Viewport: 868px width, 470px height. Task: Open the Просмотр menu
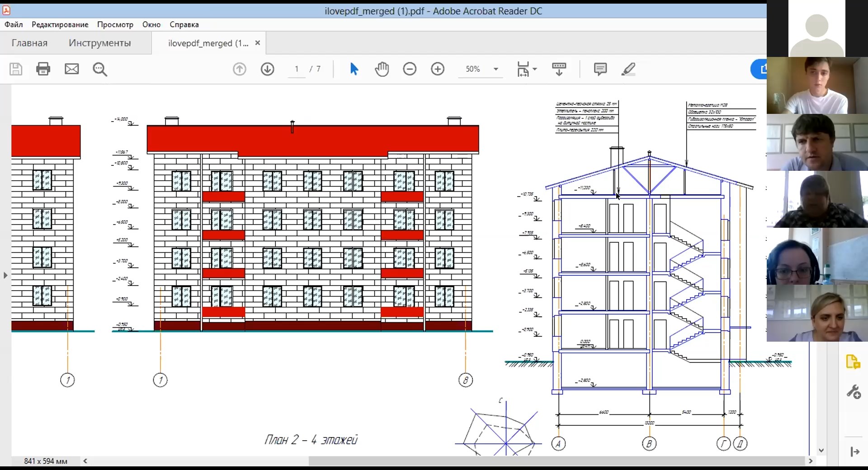(x=115, y=24)
